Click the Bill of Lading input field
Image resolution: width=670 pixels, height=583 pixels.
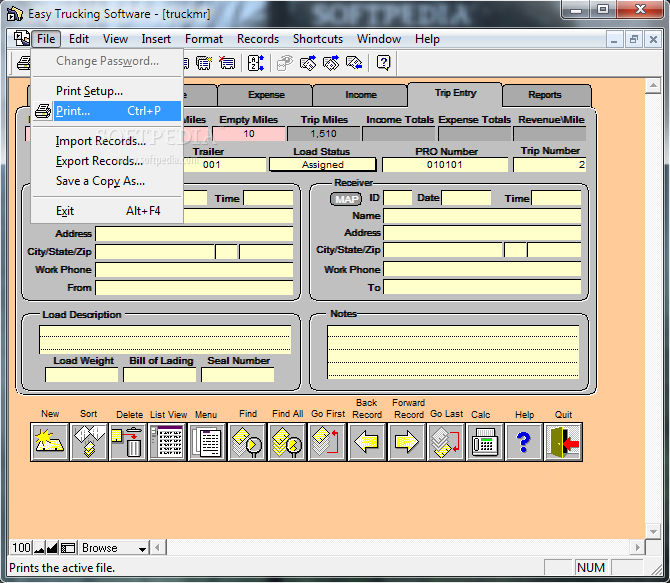pos(160,375)
